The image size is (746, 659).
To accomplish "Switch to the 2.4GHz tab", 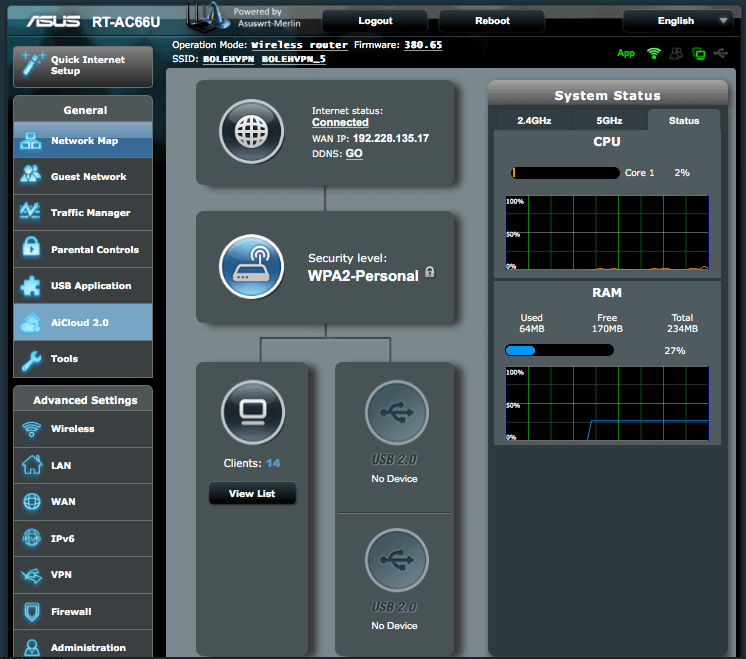I will click(534, 121).
